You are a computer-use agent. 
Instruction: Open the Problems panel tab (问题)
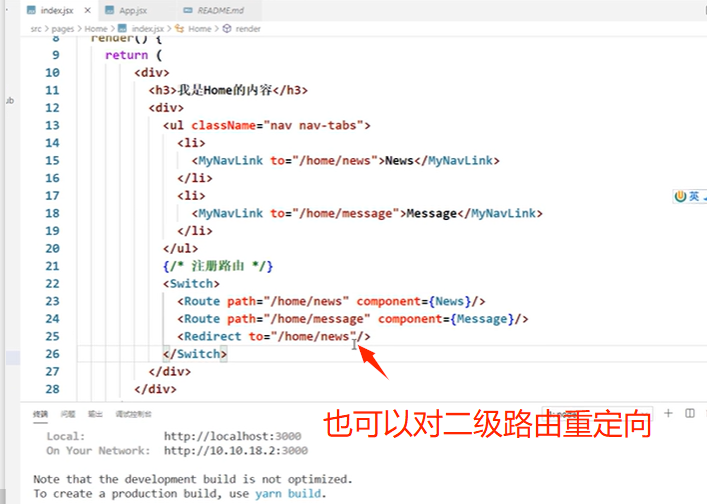pyautogui.click(x=68, y=414)
